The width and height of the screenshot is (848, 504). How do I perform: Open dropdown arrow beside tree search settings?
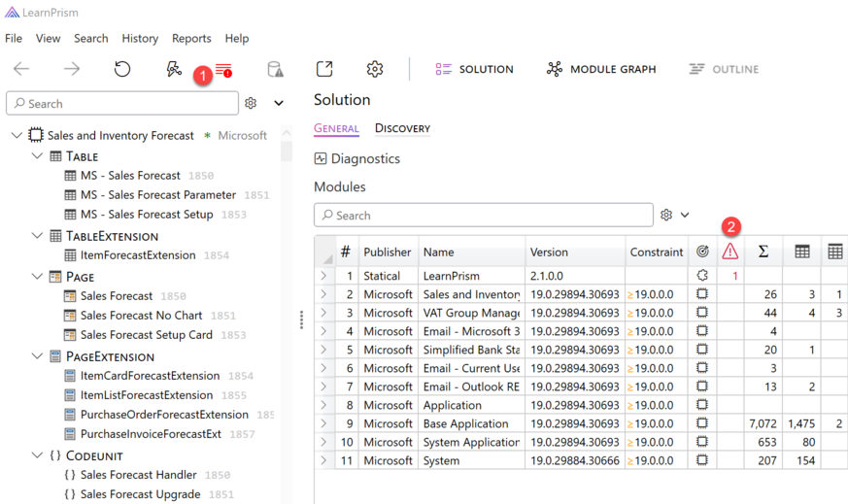coord(279,103)
